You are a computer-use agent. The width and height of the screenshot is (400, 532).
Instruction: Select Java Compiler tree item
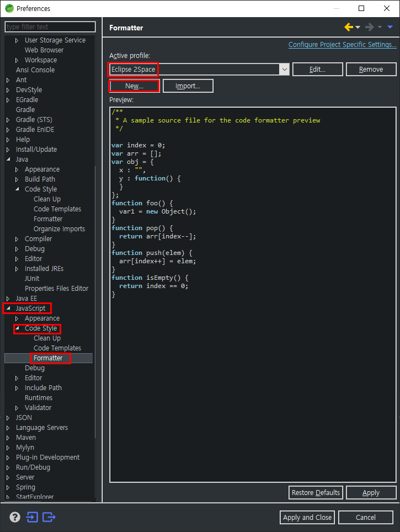pos(38,239)
